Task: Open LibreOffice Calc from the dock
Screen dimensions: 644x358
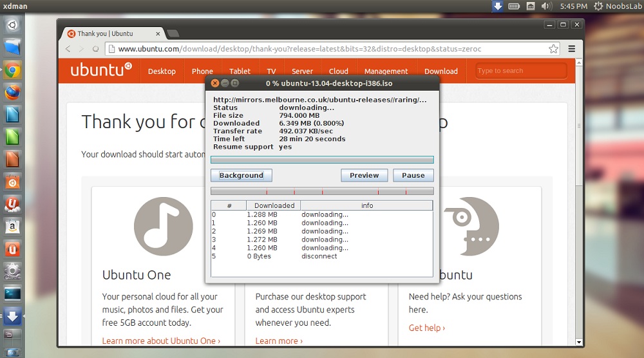Action: (x=12, y=137)
